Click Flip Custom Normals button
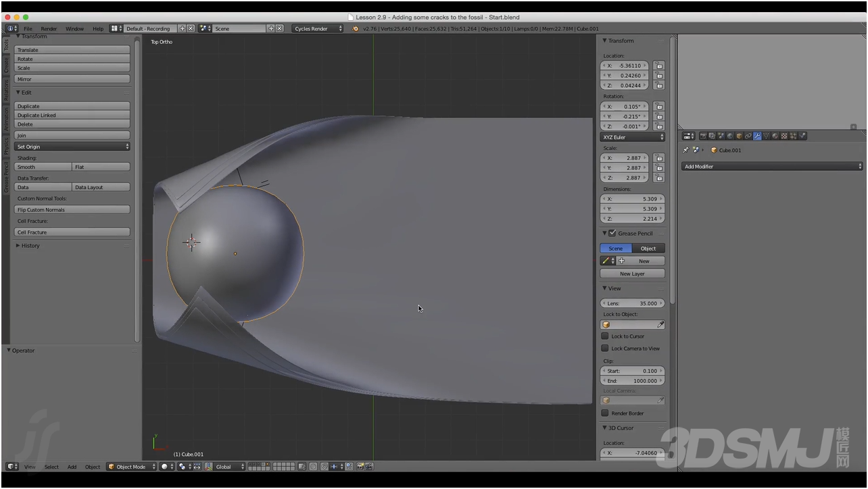Image resolution: width=868 pixels, height=489 pixels. tap(72, 210)
